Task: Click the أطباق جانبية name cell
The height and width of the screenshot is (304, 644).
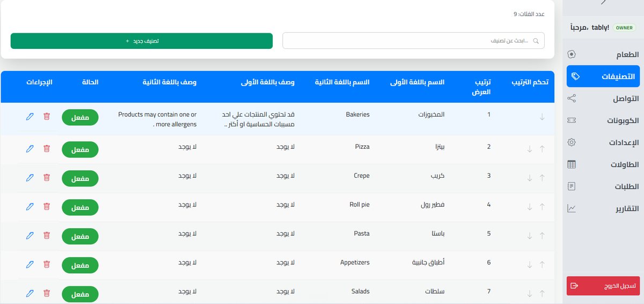Action: [429, 263]
